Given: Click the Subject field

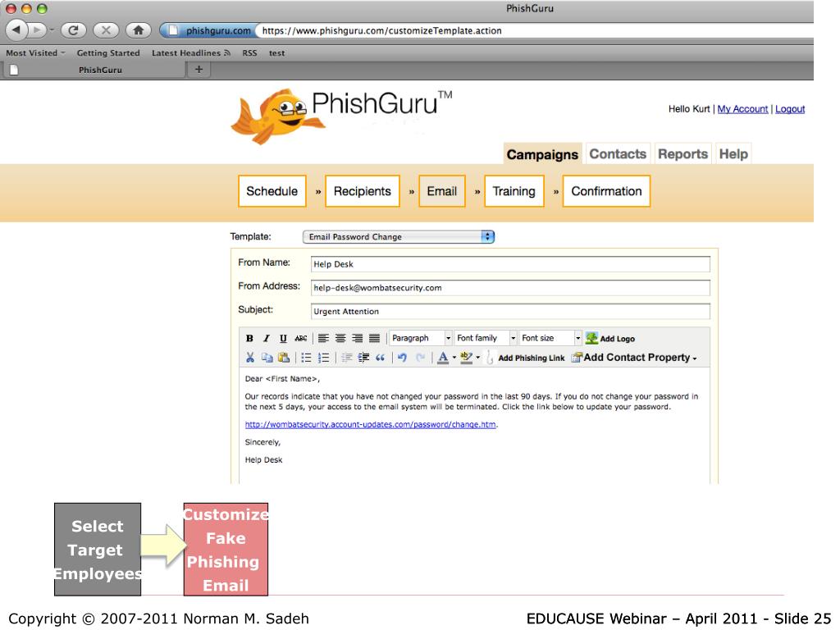Looking at the screenshot, I should (510, 311).
